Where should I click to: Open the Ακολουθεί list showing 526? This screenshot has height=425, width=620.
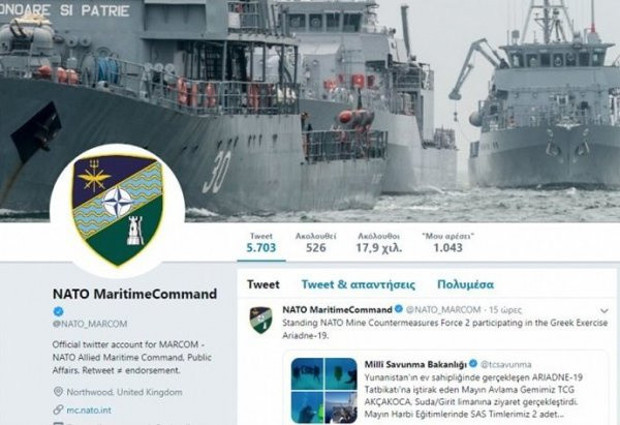(x=316, y=243)
